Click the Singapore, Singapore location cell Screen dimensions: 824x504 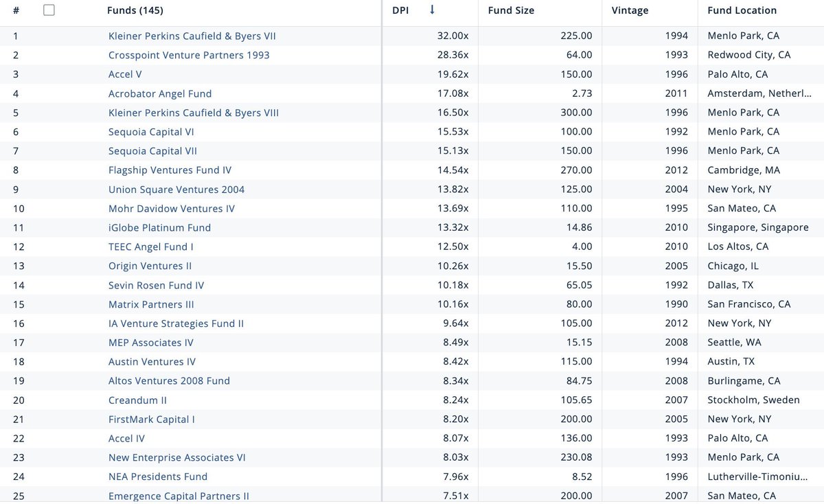pos(758,227)
